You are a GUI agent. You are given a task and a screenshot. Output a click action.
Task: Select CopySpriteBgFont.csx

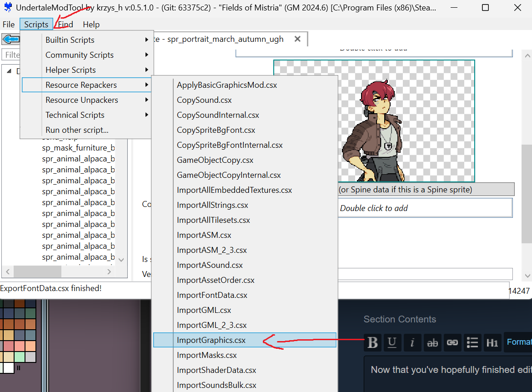click(245, 130)
